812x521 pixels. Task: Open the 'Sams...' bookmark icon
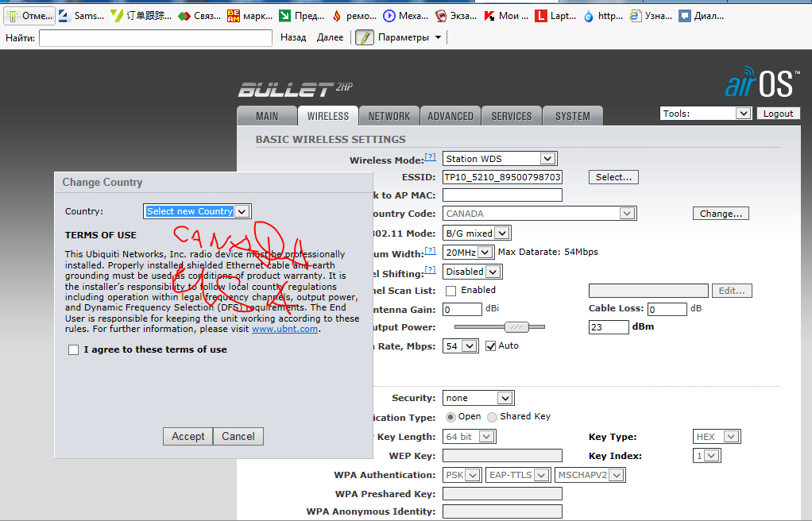click(x=64, y=16)
